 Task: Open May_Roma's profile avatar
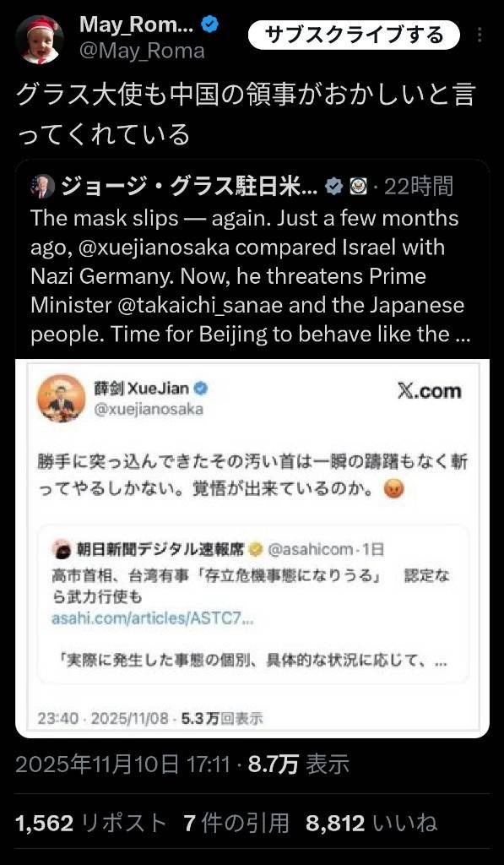click(x=39, y=40)
